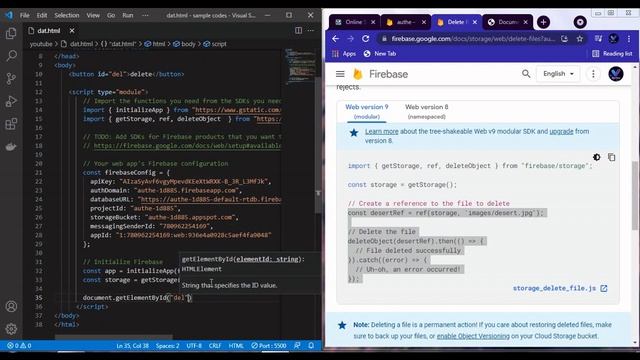Select Web version 8 namespaced tab
This screenshot has width=640, height=360.
tap(427, 111)
